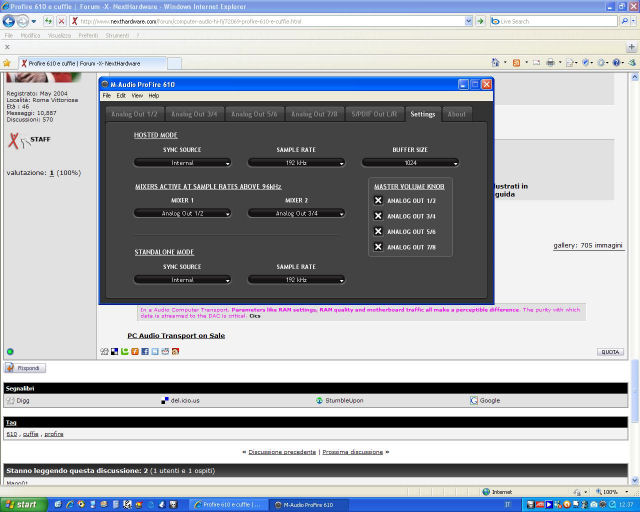Click the green Go arrow next to address bar
The height and width of the screenshot is (512, 640).
pyautogui.click(x=480, y=21)
